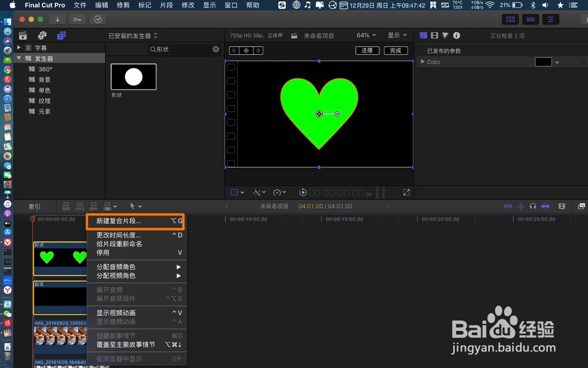The image size is (588, 368).
Task: Toggle the browser layout button
Action: [510, 19]
